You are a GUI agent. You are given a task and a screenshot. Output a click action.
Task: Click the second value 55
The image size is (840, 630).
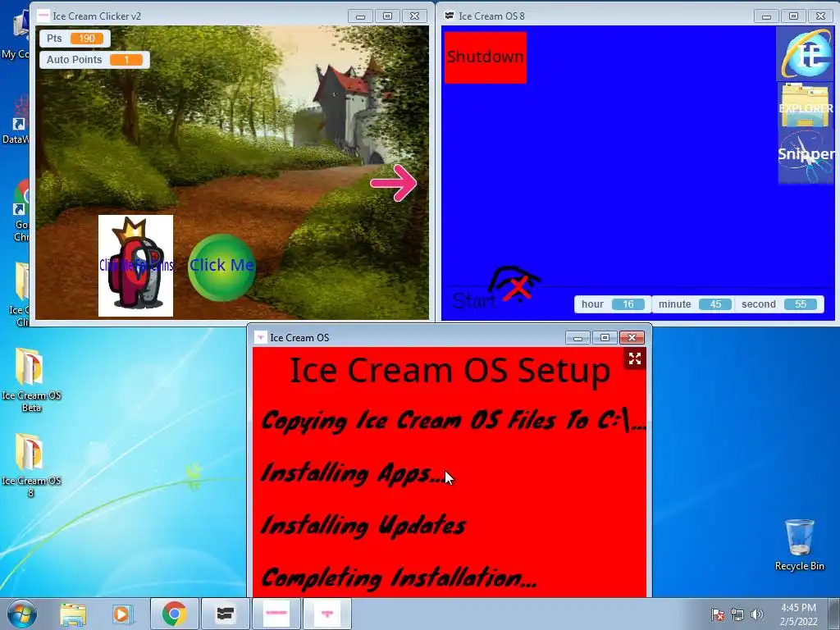pos(801,304)
